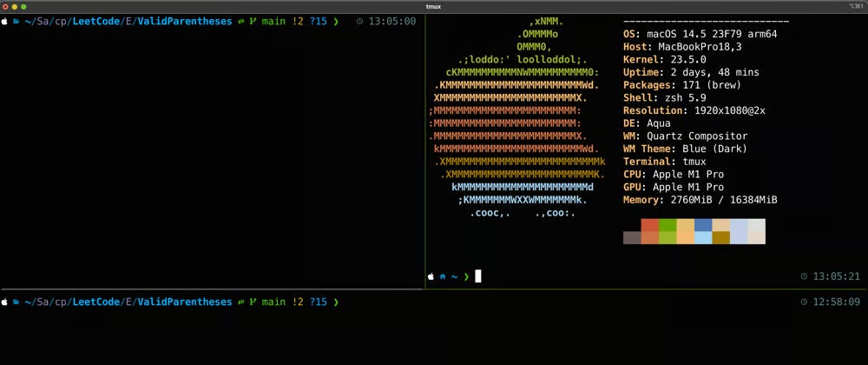
Task: Click the Apple logo in the home directory prompt
Action: [431, 275]
